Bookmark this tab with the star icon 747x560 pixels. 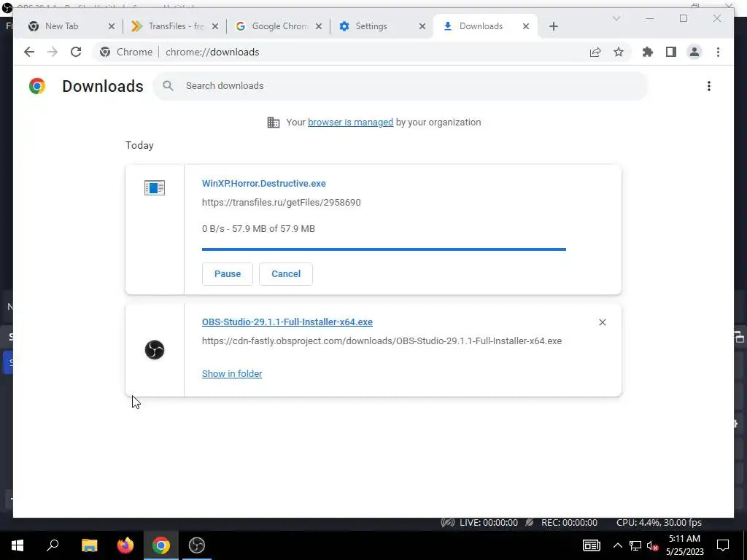619,52
